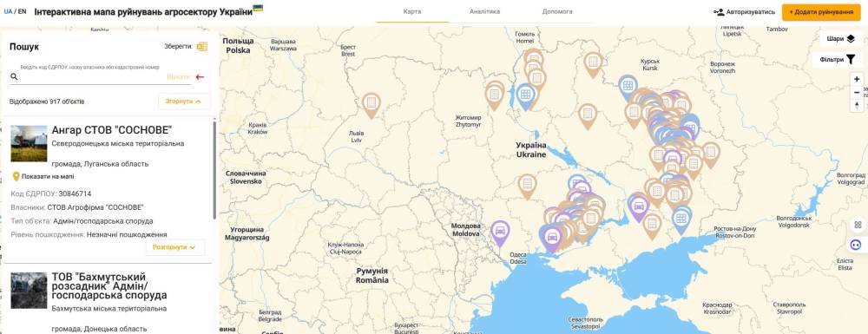The image size is (868, 334).
Task: Reset map bearing with the compass button
Action: (857, 105)
